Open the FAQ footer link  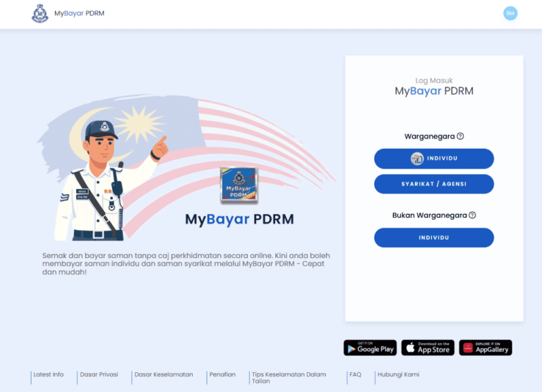coord(356,374)
